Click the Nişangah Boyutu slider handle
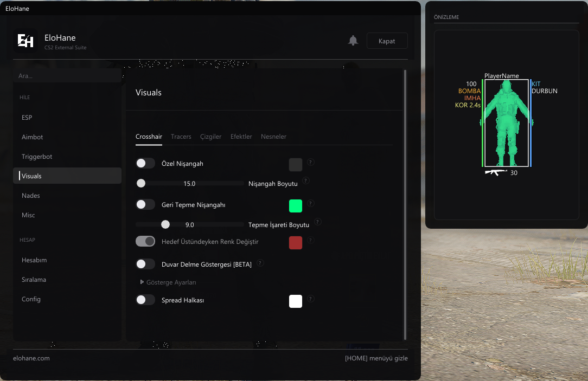588x381 pixels. click(x=141, y=183)
